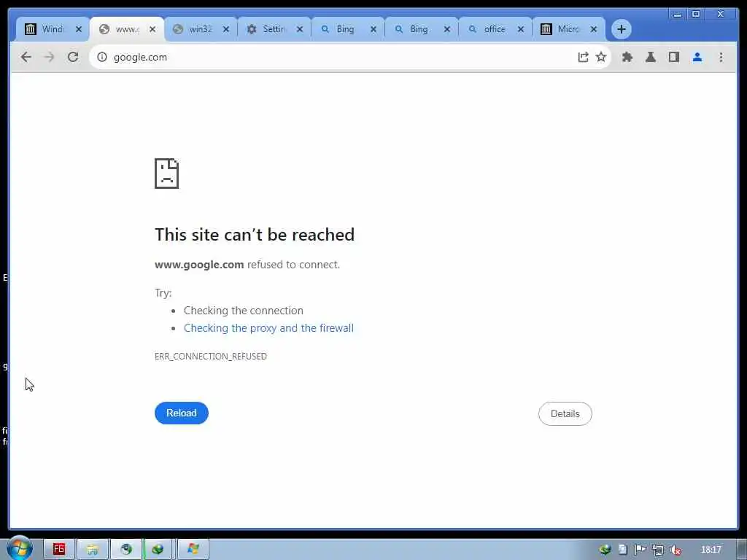Close the second Bing tab

click(447, 29)
